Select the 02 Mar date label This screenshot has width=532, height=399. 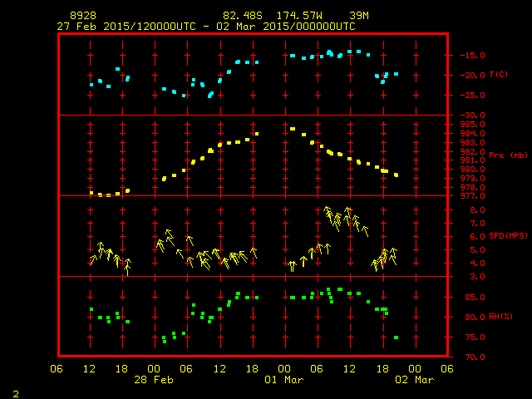[414, 380]
